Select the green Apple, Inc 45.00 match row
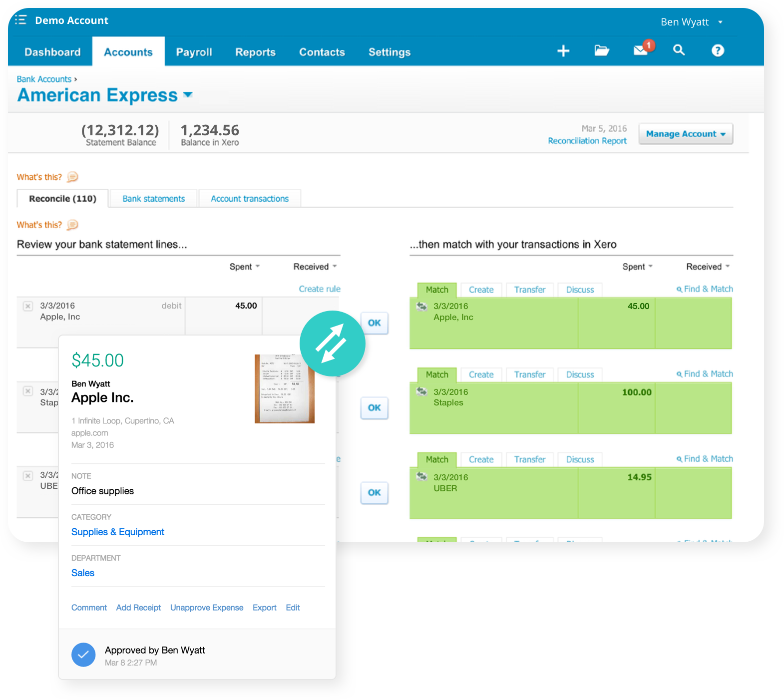This screenshot has height=700, width=784. [571, 323]
